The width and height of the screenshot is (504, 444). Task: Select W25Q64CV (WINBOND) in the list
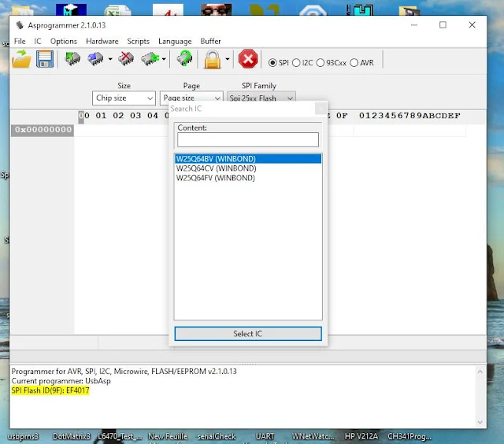click(x=248, y=168)
